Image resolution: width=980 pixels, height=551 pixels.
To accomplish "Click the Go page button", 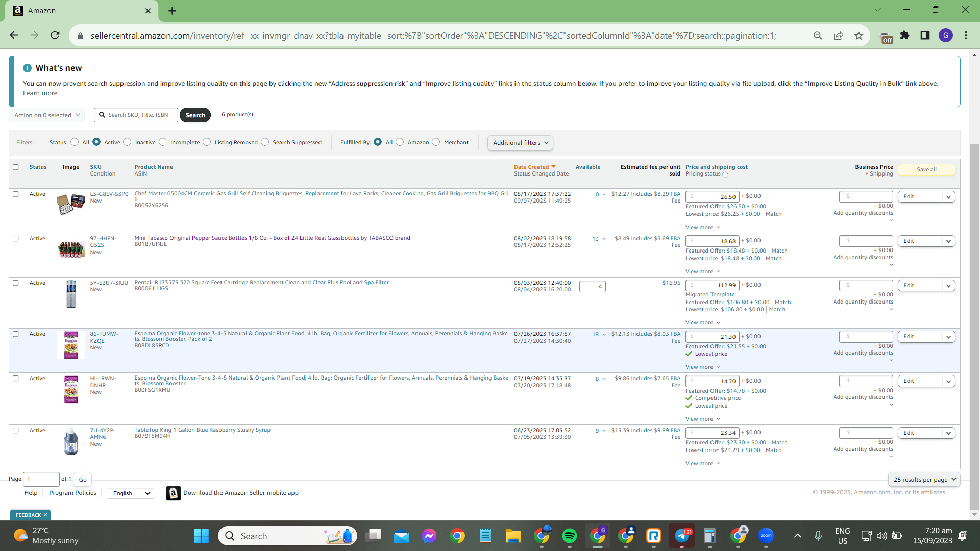I will click(x=83, y=480).
